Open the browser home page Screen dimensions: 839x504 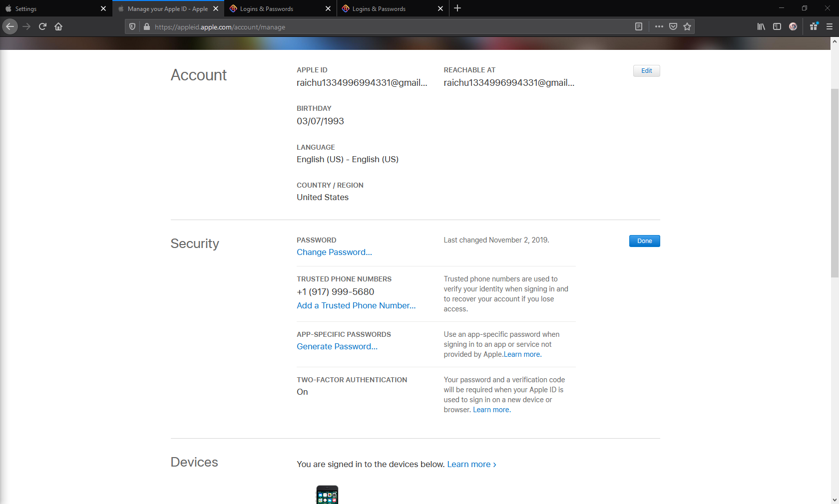point(58,26)
